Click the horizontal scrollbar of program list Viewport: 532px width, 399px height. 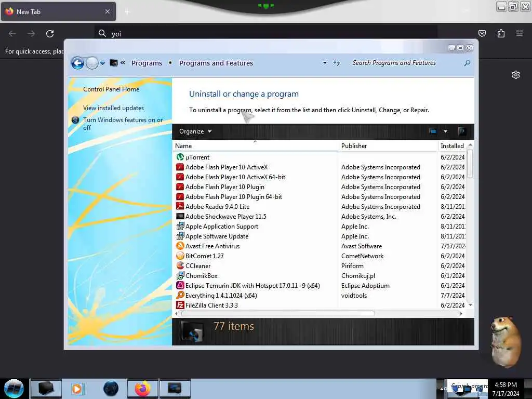[278, 313]
